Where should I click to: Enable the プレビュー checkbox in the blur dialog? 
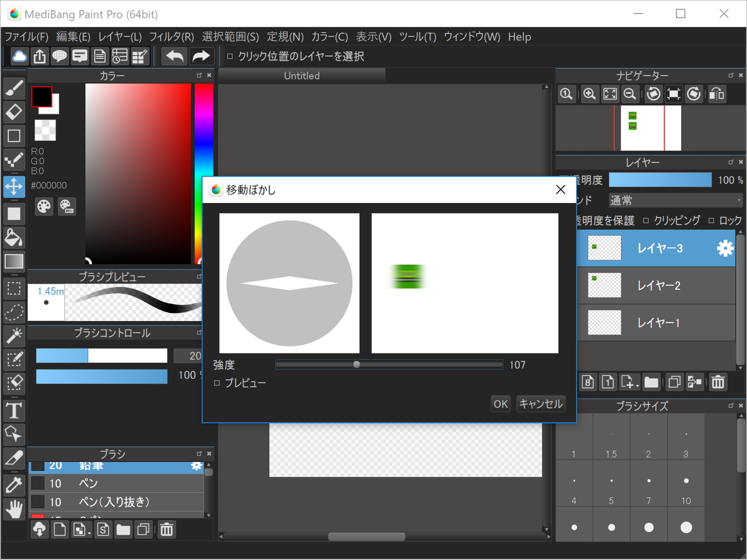pyautogui.click(x=217, y=383)
